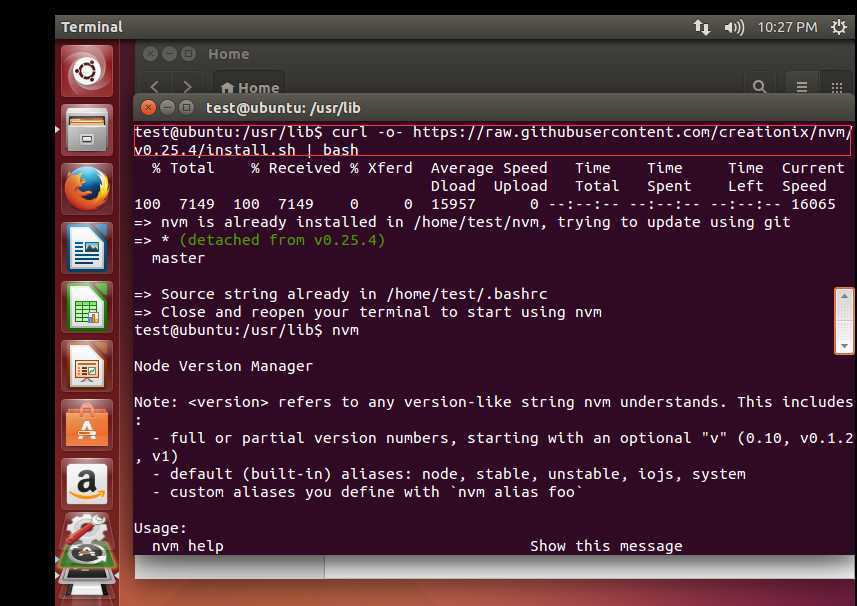Click the Terminal title in top panel
The image size is (857, 606).
pyautogui.click(x=92, y=27)
